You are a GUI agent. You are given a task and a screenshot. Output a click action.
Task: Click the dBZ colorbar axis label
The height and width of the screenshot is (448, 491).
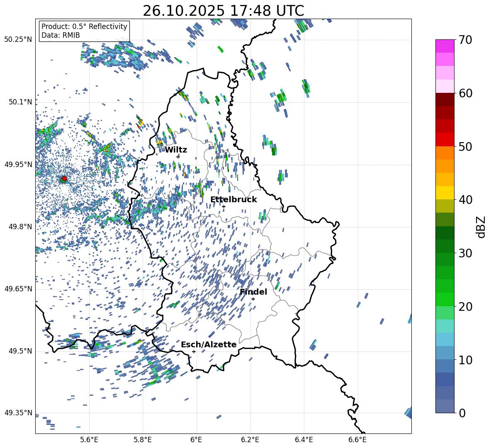481,227
